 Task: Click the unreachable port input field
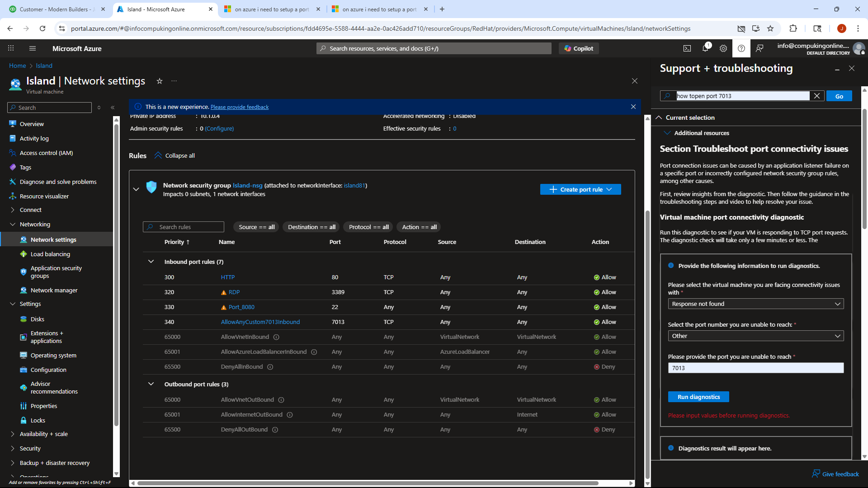tap(756, 368)
